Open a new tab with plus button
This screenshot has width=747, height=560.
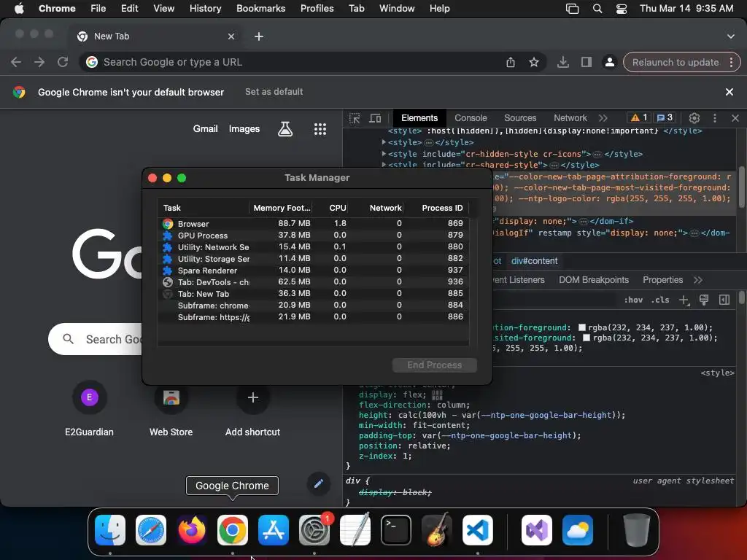pos(259,36)
